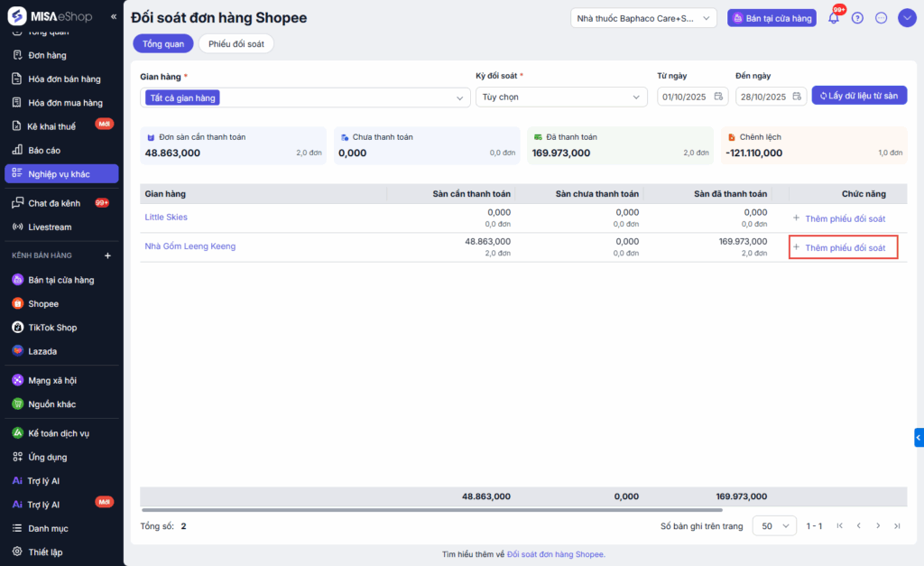924x566 pixels.
Task: Add sales channel with plus icon
Action: [108, 255]
